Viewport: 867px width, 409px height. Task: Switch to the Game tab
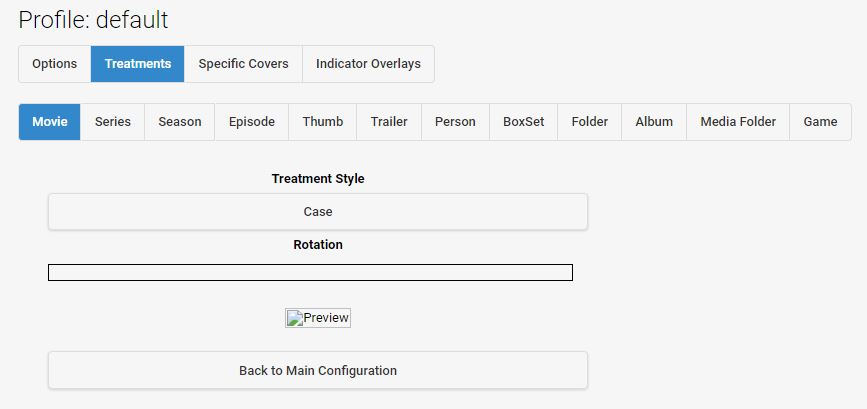[820, 122]
